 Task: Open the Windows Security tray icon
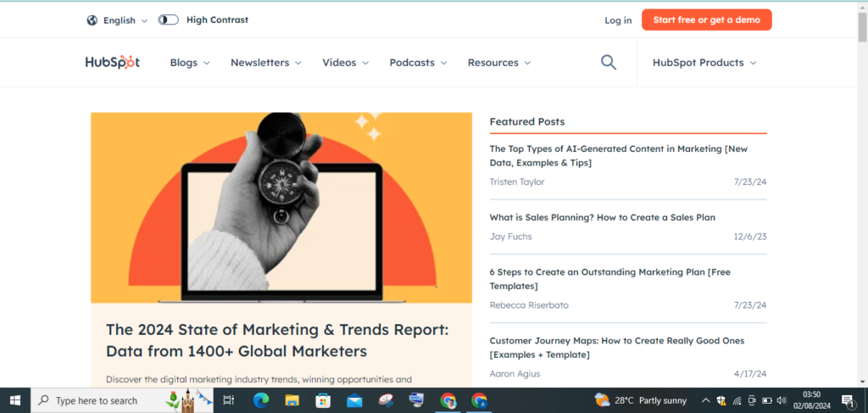coord(721,400)
